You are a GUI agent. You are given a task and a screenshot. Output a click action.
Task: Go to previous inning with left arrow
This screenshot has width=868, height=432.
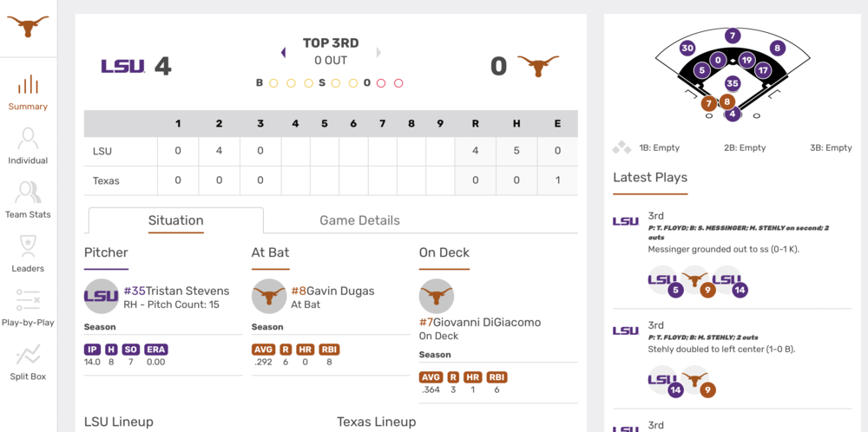(283, 53)
